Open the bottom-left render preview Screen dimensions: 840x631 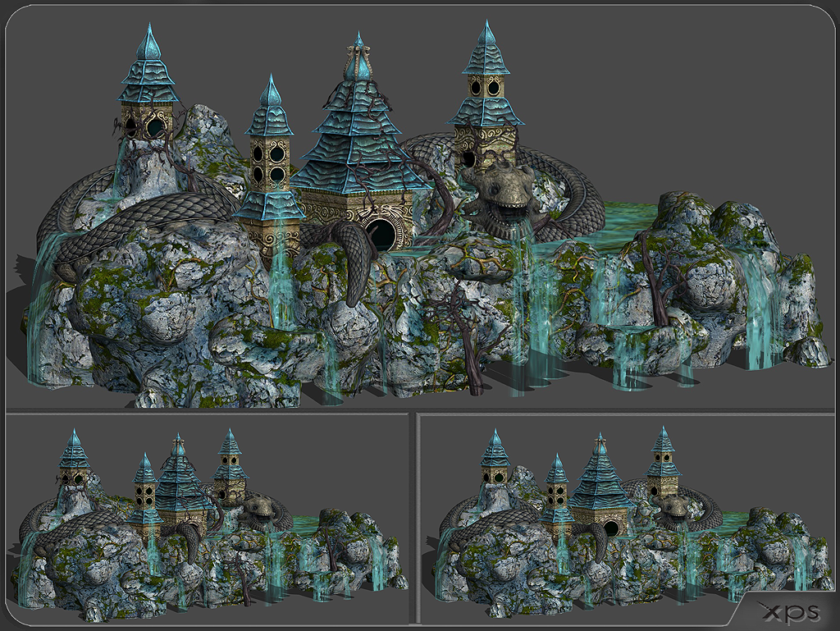click(x=208, y=519)
